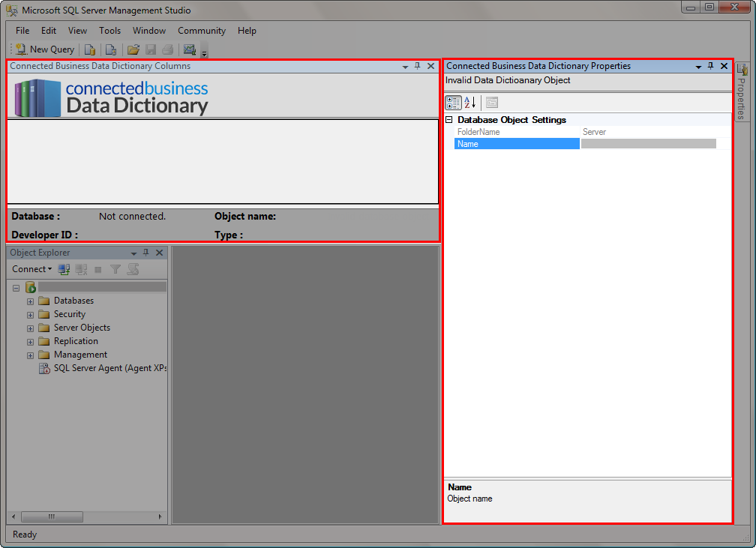Viewport: 756px width, 548px height.
Task: Click the Open File folder icon
Action: (133, 49)
